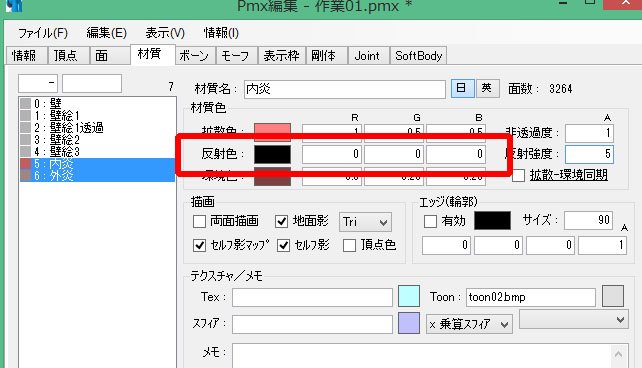
Task: Switch to the 情報 tab
Action: (x=27, y=56)
